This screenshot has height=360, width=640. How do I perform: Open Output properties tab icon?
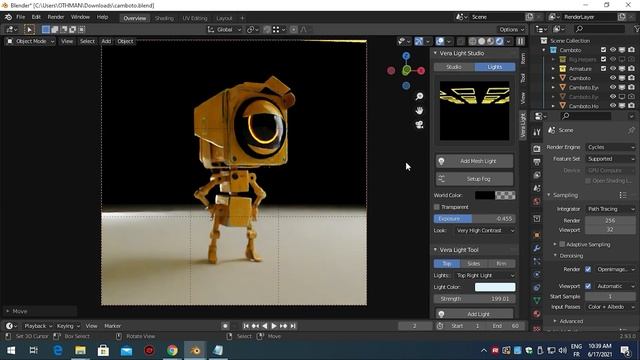click(x=537, y=162)
